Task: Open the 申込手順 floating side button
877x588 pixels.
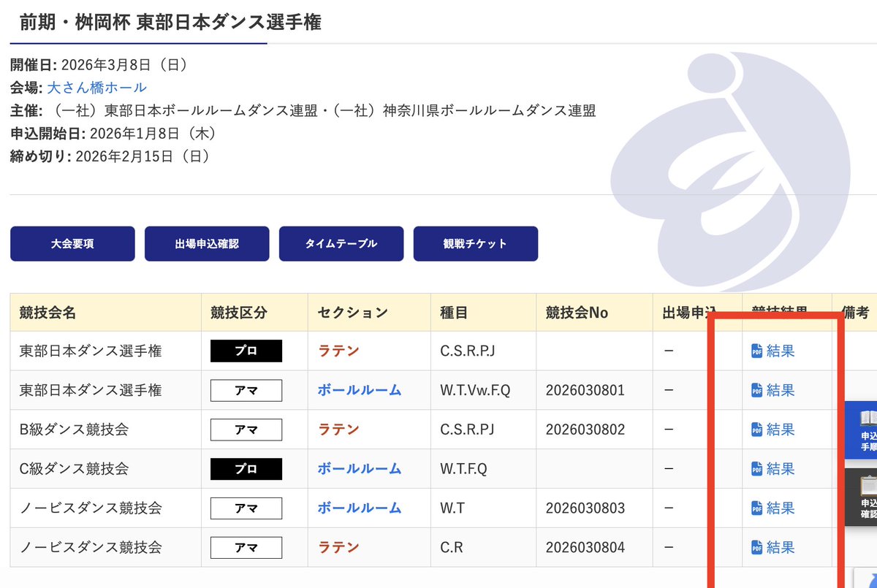Action: pos(862,431)
